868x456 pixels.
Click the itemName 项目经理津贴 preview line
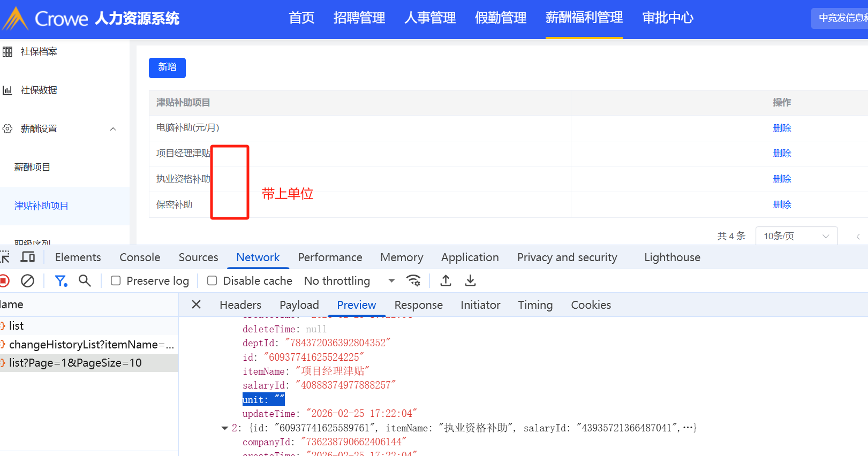[x=306, y=371]
